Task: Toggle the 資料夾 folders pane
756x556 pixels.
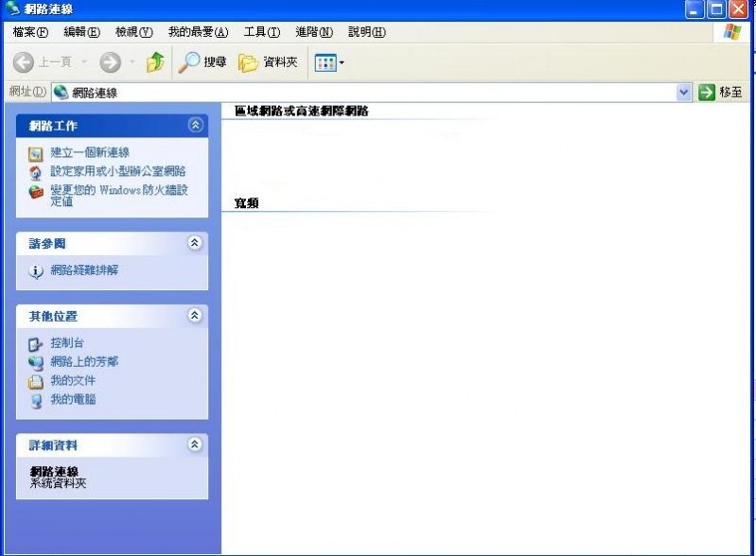Action: [x=269, y=62]
